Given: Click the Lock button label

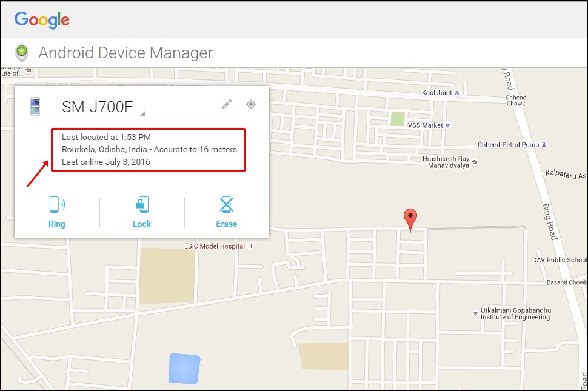Looking at the screenshot, I should point(142,224).
